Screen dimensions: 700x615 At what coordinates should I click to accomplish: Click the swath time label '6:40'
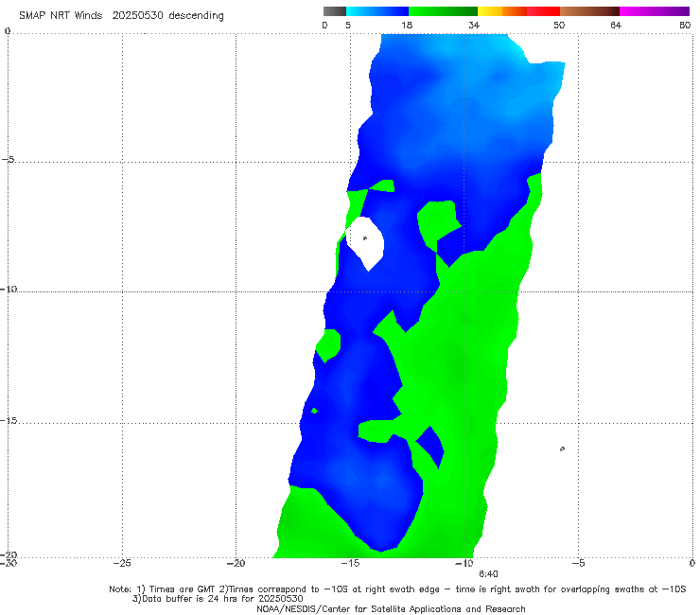[488, 574]
